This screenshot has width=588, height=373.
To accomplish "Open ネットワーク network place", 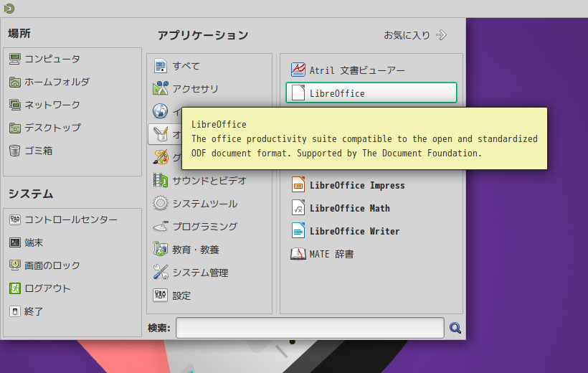I will coord(44,105).
